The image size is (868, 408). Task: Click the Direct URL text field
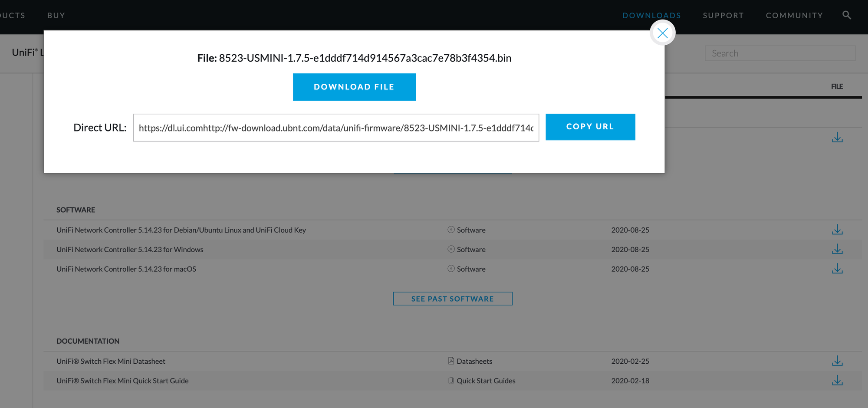click(335, 128)
